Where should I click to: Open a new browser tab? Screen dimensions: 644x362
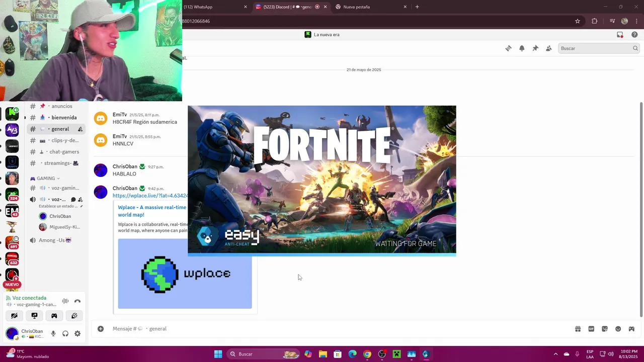(417, 7)
